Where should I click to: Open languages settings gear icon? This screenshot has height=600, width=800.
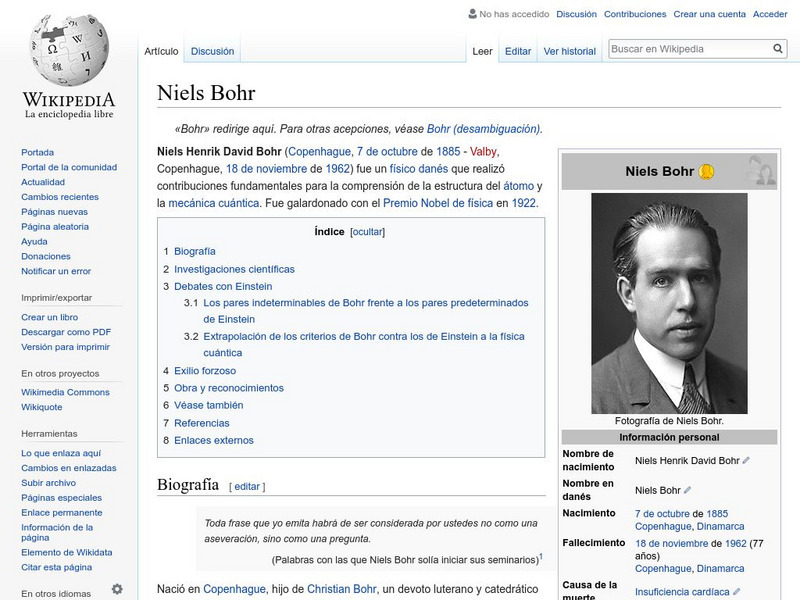click(x=117, y=589)
